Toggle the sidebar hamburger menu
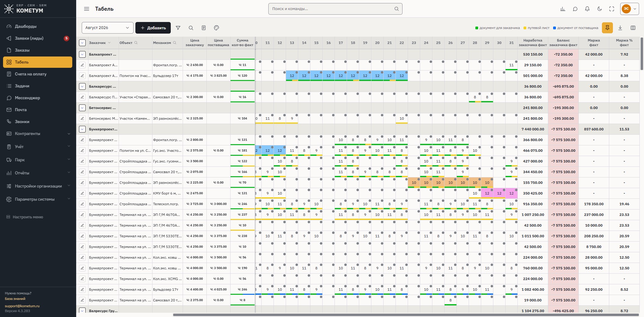The width and height of the screenshot is (644, 317). pos(87,9)
